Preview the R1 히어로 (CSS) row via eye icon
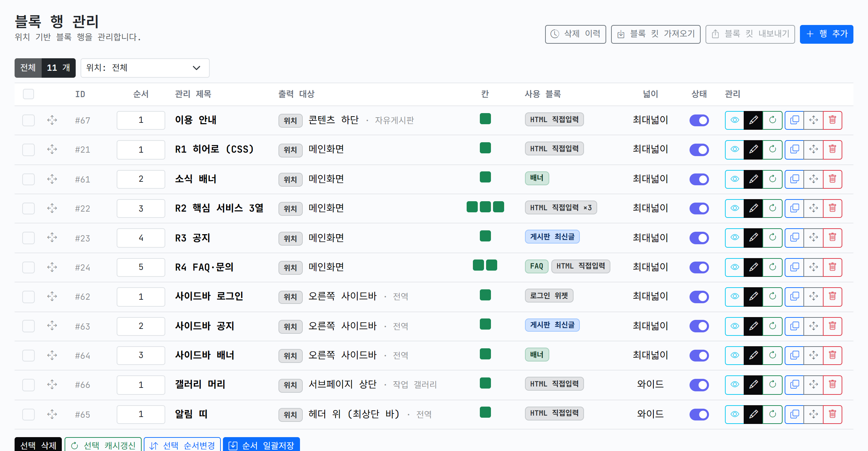Image resolution: width=868 pixels, height=451 pixels. [x=734, y=150]
